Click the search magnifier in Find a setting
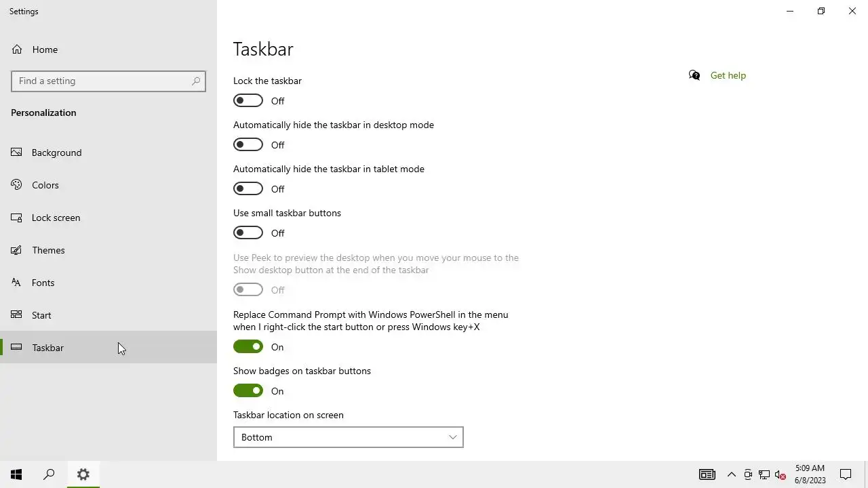 [x=196, y=81]
